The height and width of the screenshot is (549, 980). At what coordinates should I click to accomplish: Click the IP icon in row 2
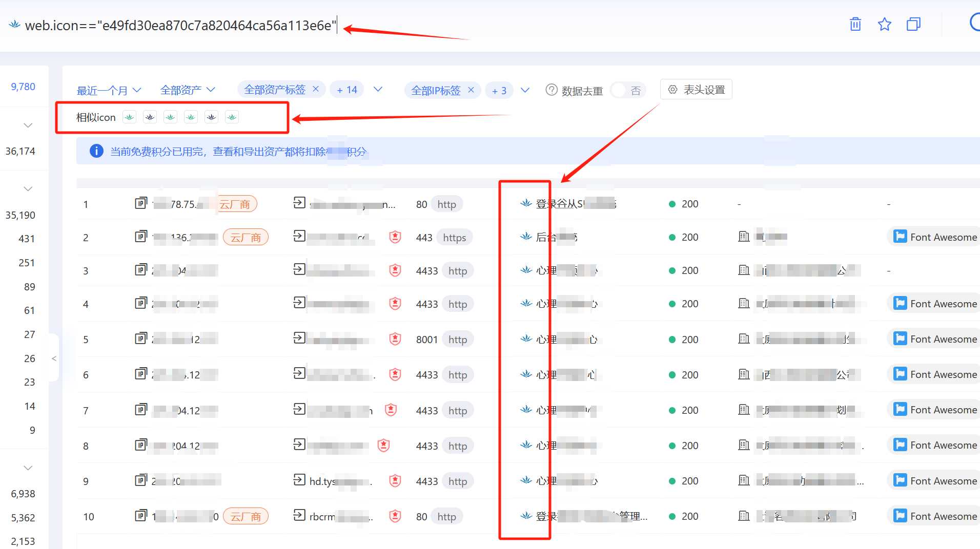pos(141,236)
